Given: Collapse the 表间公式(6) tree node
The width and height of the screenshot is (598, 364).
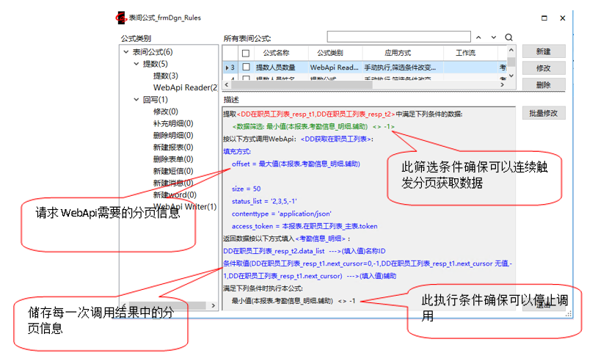Looking at the screenshot, I should click(125, 52).
